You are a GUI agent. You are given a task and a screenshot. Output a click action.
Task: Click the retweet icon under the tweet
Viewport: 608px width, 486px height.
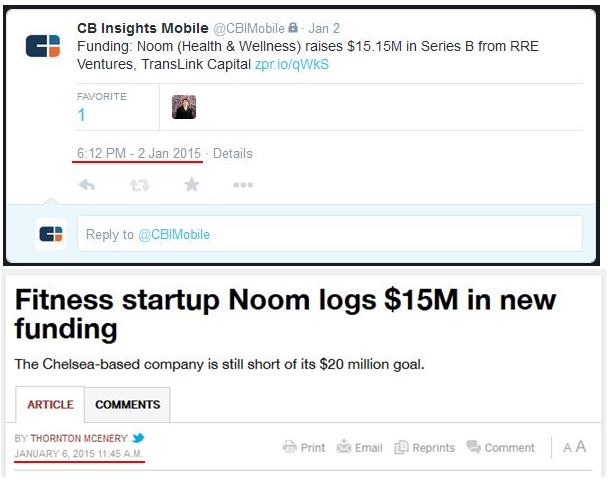pos(139,185)
